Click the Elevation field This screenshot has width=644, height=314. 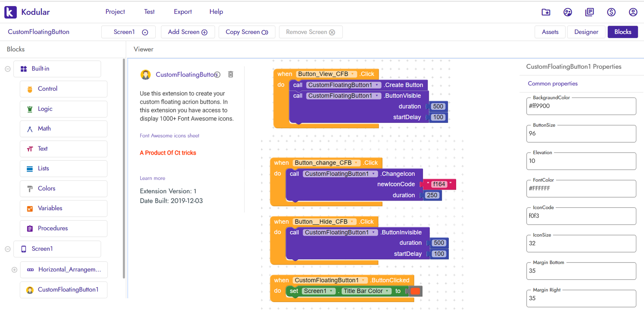(581, 161)
